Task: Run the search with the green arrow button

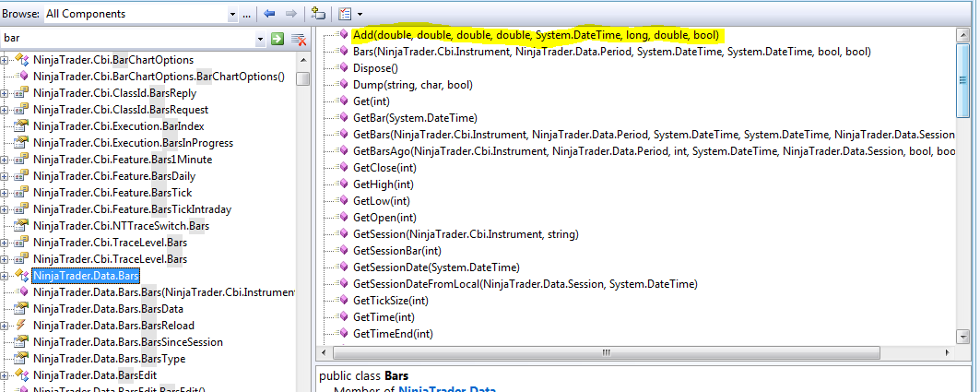Action: point(277,39)
